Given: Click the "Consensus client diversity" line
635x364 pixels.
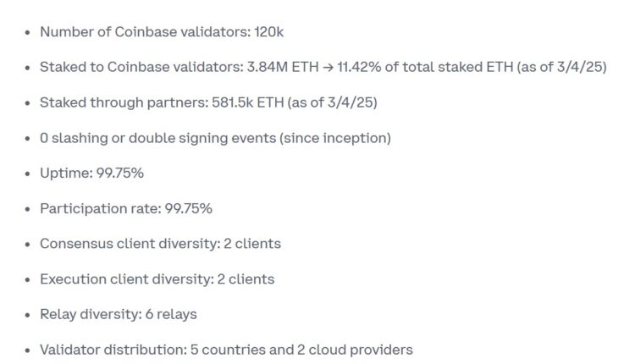Looking at the screenshot, I should click(x=160, y=244).
